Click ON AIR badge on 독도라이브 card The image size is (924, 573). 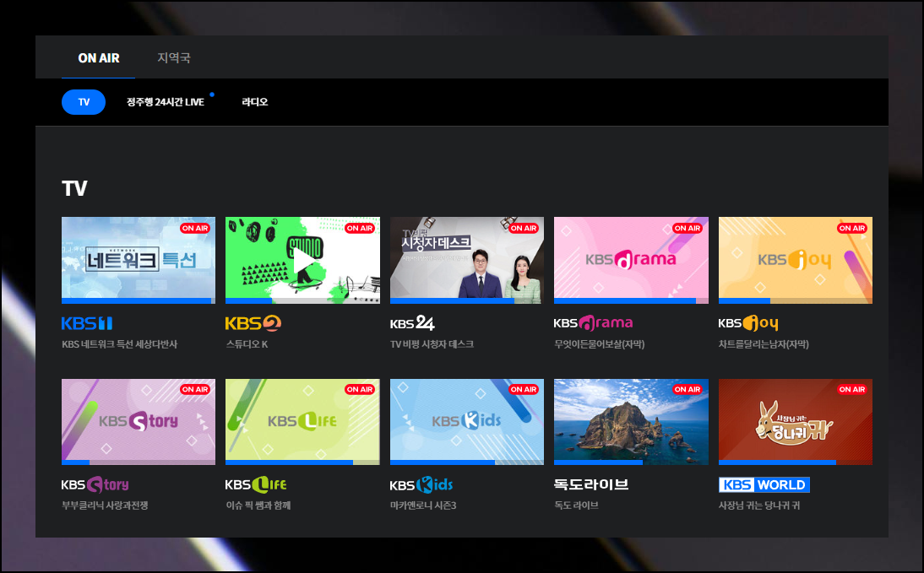pos(688,389)
